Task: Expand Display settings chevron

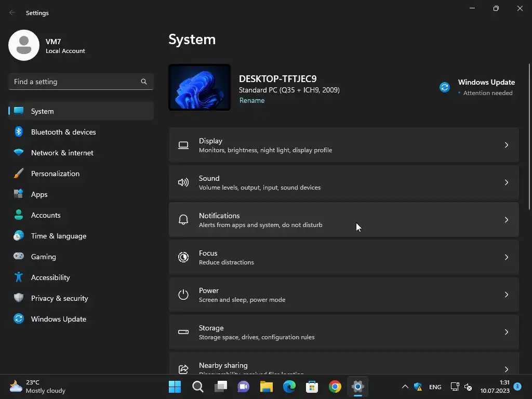Action: 506,145
